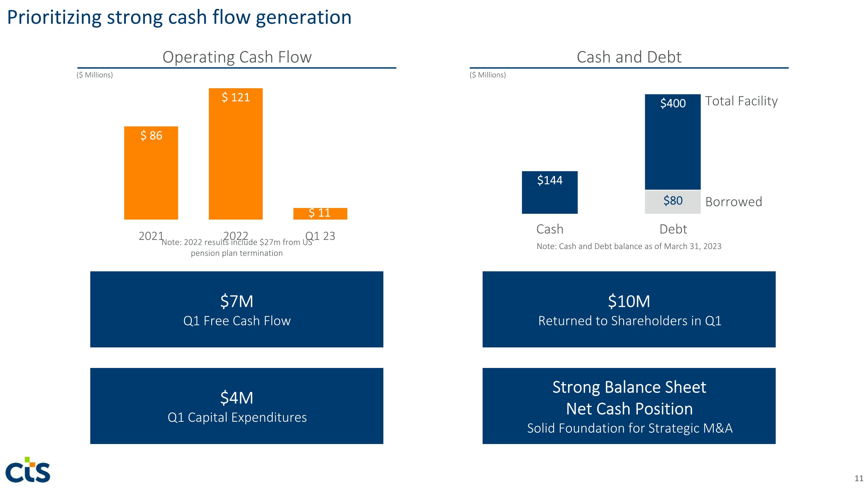
Task: Click the Borrowed label
Action: 733,202
